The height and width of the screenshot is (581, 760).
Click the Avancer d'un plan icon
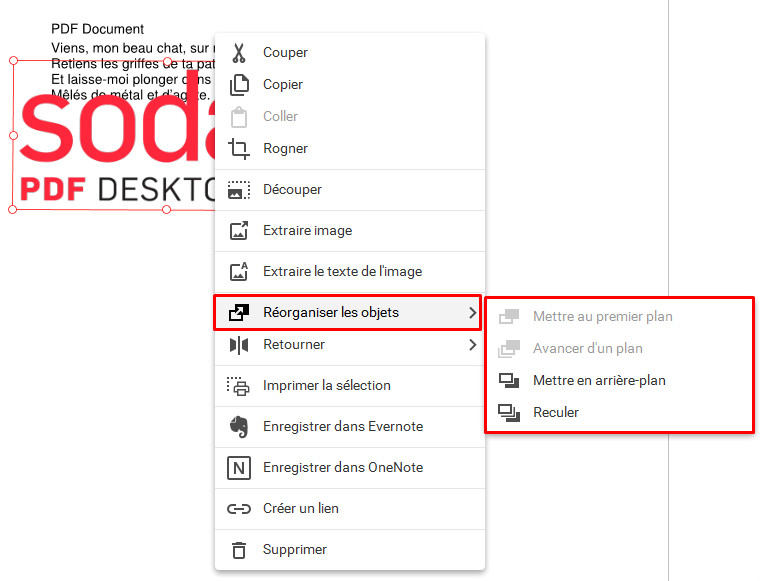(509, 349)
